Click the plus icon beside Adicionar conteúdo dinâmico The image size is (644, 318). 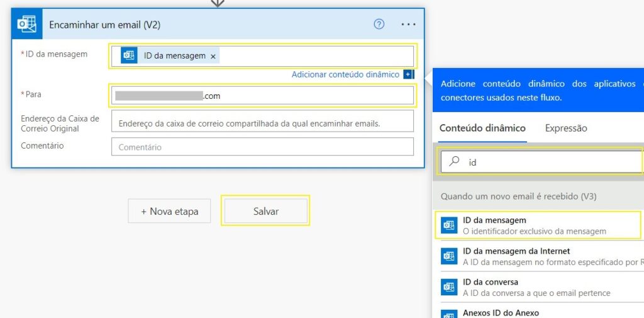pyautogui.click(x=408, y=74)
